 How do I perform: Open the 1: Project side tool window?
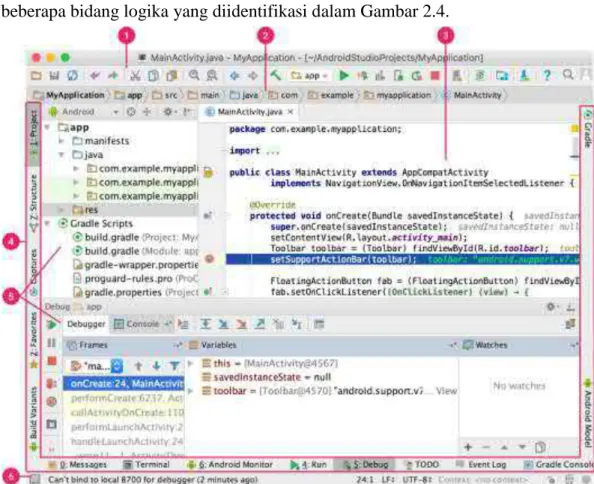point(34,134)
